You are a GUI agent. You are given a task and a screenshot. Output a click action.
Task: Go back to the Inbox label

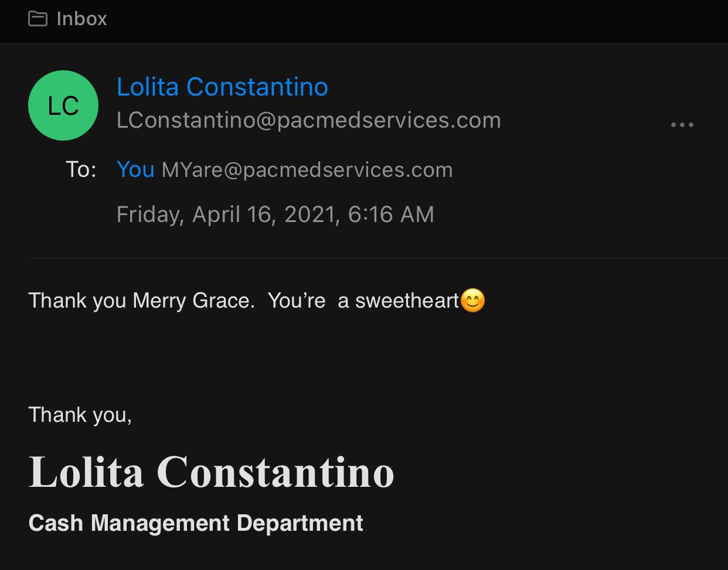tap(81, 19)
